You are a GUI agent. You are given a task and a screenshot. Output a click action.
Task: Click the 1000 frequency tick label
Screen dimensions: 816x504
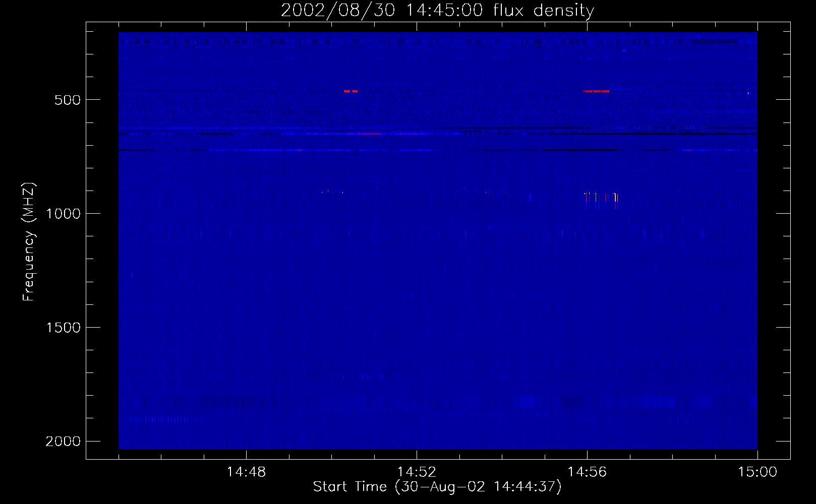(x=63, y=214)
